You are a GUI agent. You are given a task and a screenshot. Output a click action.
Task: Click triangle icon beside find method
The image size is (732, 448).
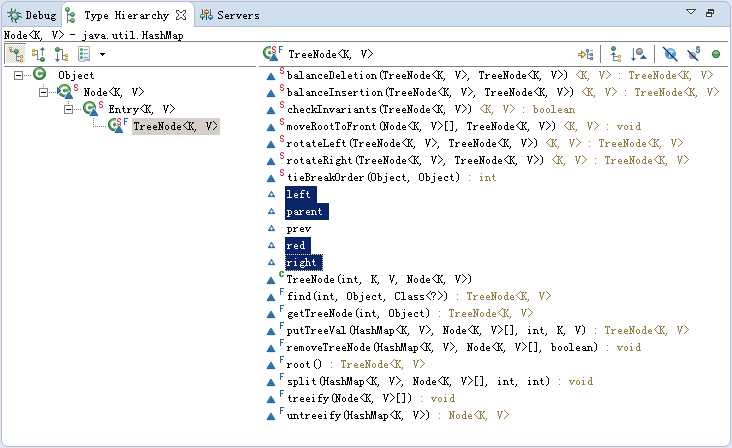click(x=270, y=297)
